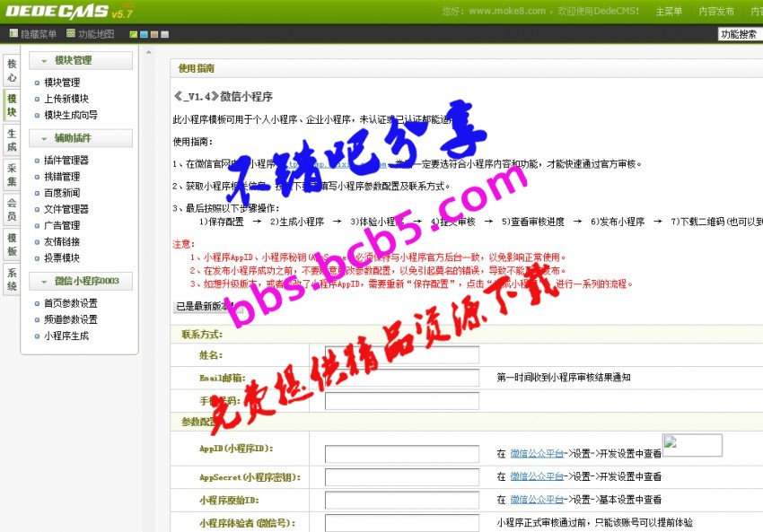Collapse the 微信小程序0003 section header
The height and width of the screenshot is (532, 763).
[x=80, y=281]
